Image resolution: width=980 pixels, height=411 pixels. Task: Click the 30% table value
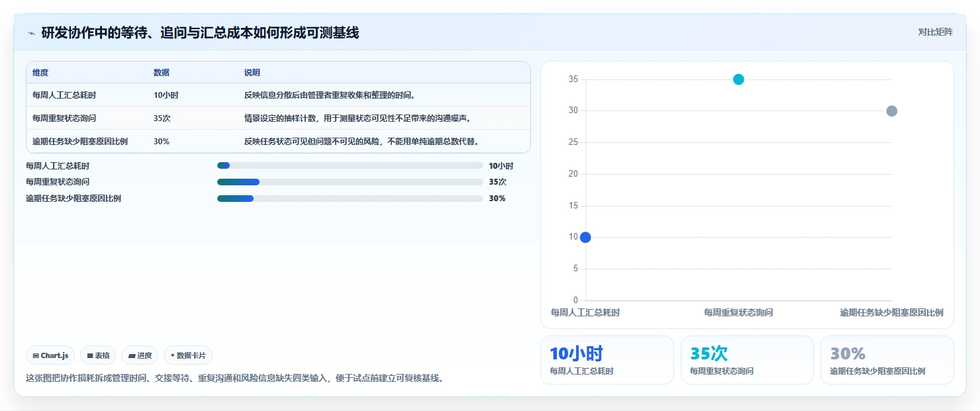point(162,142)
